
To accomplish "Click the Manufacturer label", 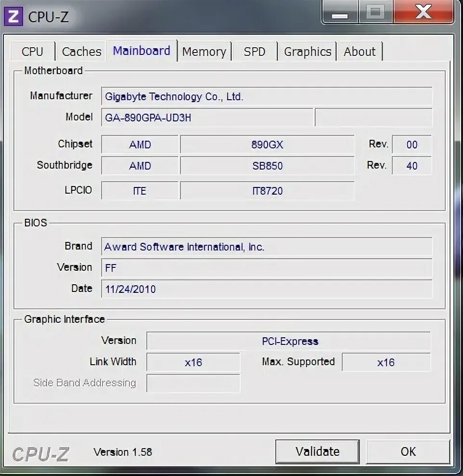I will 61,95.
